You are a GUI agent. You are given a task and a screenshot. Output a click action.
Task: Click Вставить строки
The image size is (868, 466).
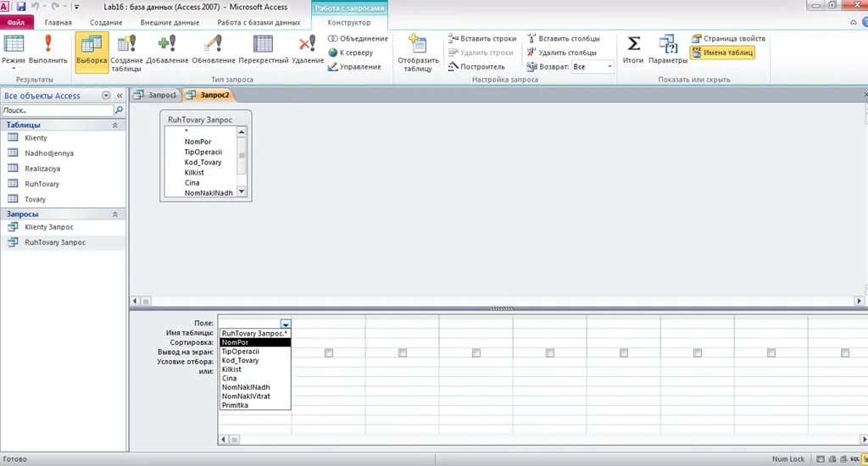(482, 39)
